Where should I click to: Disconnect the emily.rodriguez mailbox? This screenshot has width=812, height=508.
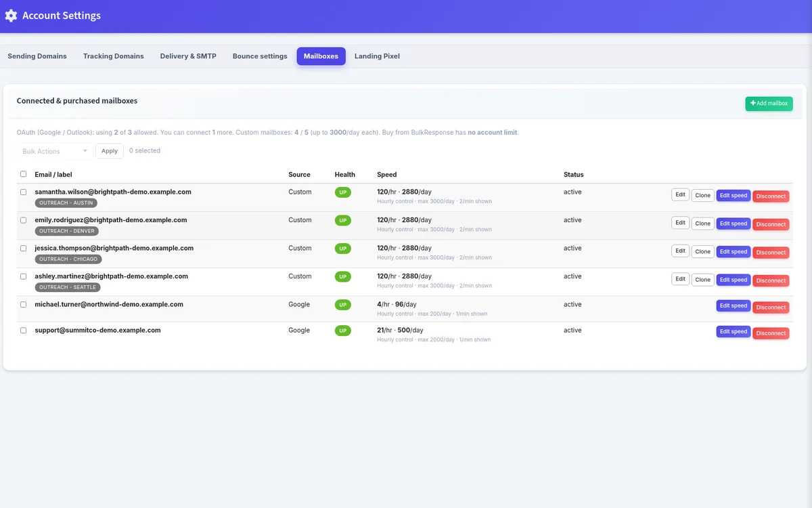pos(771,224)
